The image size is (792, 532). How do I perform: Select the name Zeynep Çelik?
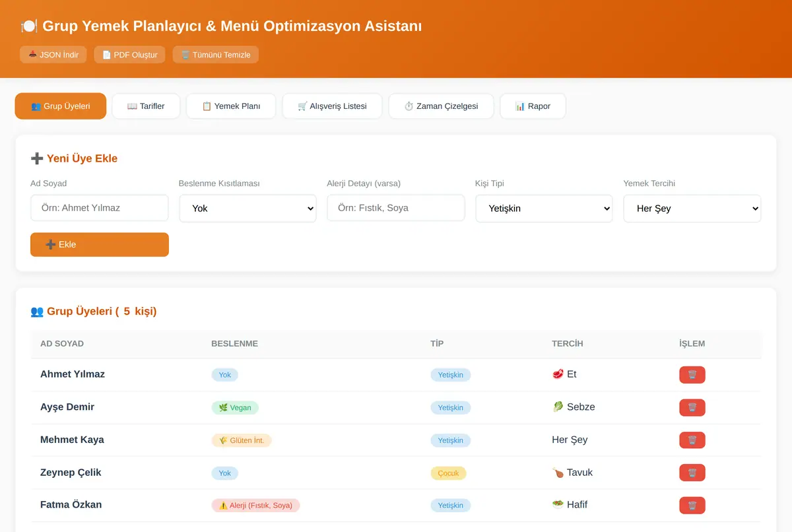(71, 473)
